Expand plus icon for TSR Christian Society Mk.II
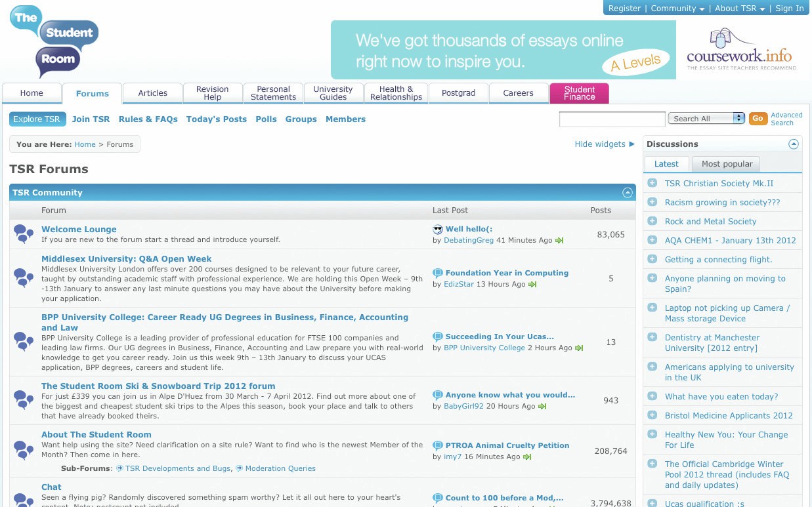812x507 pixels. click(x=652, y=183)
